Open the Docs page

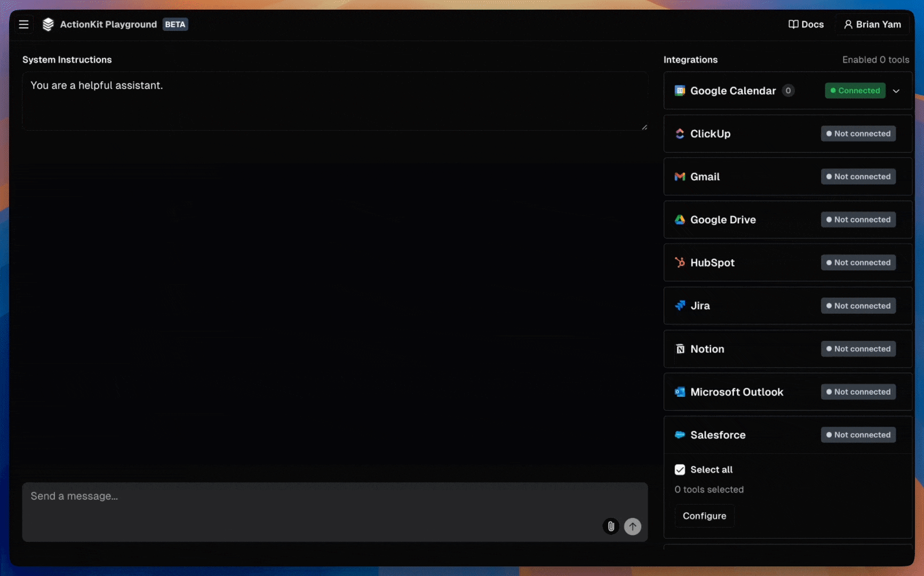[806, 25]
